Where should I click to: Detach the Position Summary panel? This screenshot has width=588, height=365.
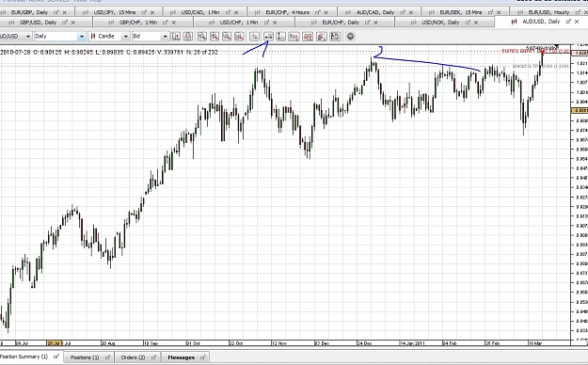56,357
